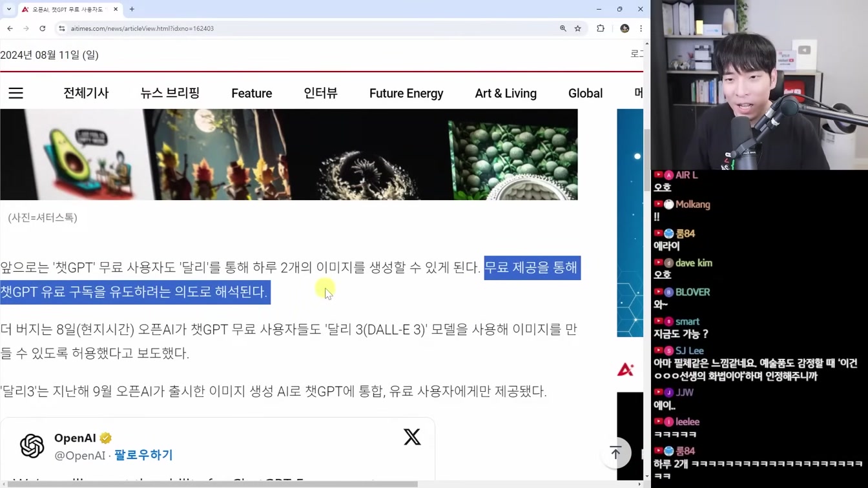Click chat username BLOVER

coord(692,292)
